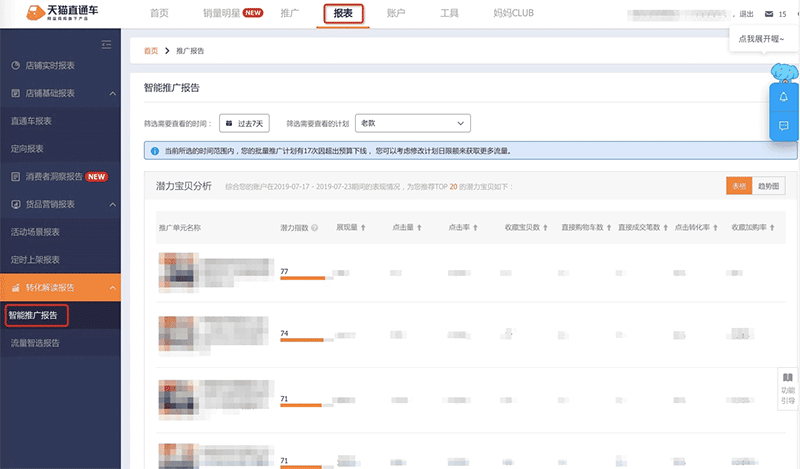Viewport: 800px width, 469px height.
Task: Open the 工具 top navigation tab
Action: point(449,14)
